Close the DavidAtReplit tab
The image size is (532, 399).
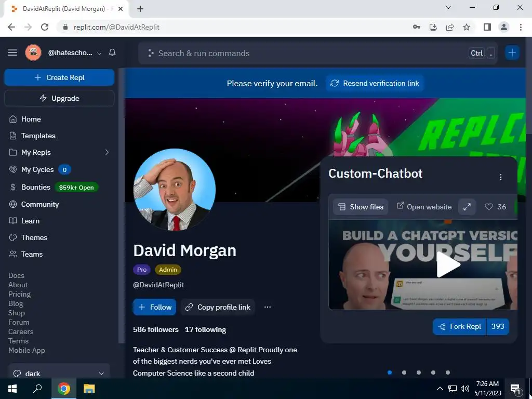[x=121, y=9]
